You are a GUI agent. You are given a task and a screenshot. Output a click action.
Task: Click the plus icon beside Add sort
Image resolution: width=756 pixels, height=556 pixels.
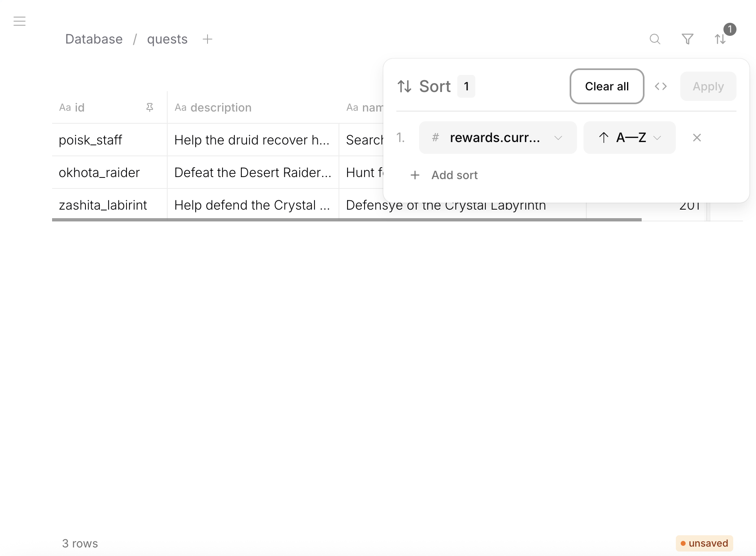pos(415,175)
